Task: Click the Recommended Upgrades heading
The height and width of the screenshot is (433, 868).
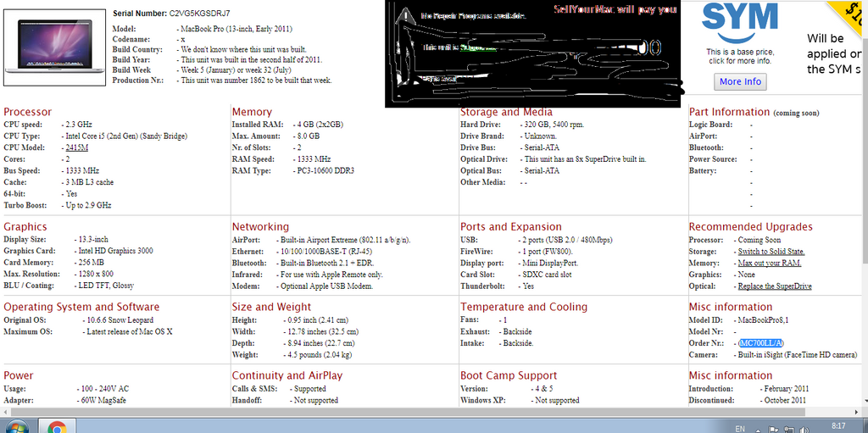Action: coord(751,226)
